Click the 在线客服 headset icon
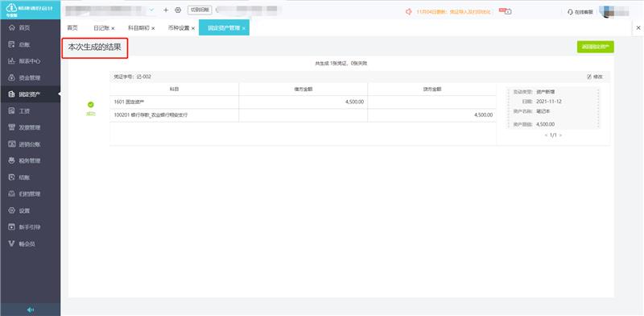This screenshot has width=644, height=316. point(571,12)
